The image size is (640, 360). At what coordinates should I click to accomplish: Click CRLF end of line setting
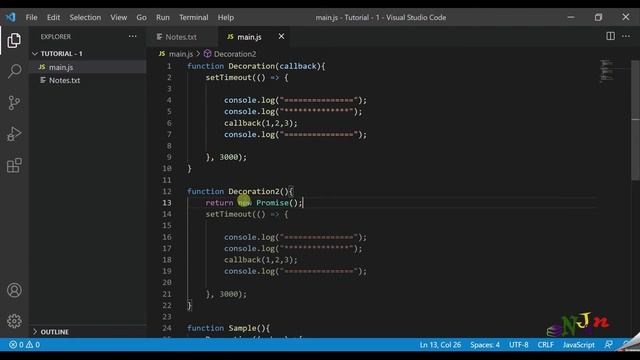[545, 344]
